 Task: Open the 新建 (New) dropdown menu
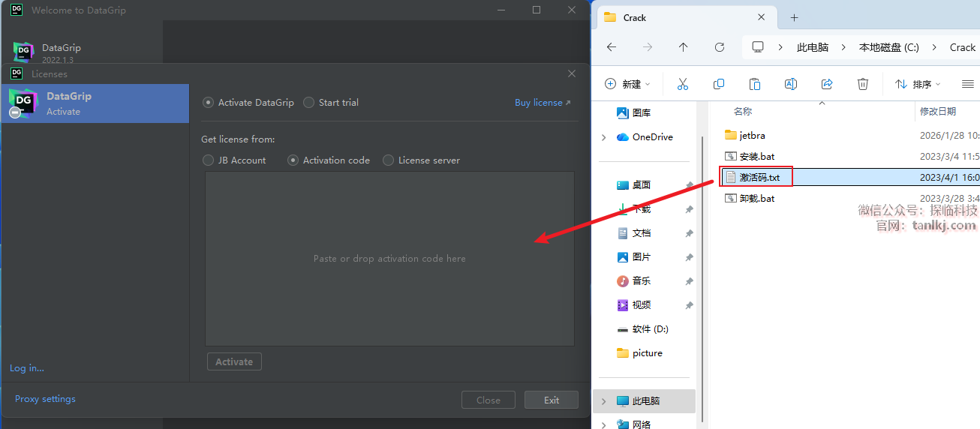point(628,84)
